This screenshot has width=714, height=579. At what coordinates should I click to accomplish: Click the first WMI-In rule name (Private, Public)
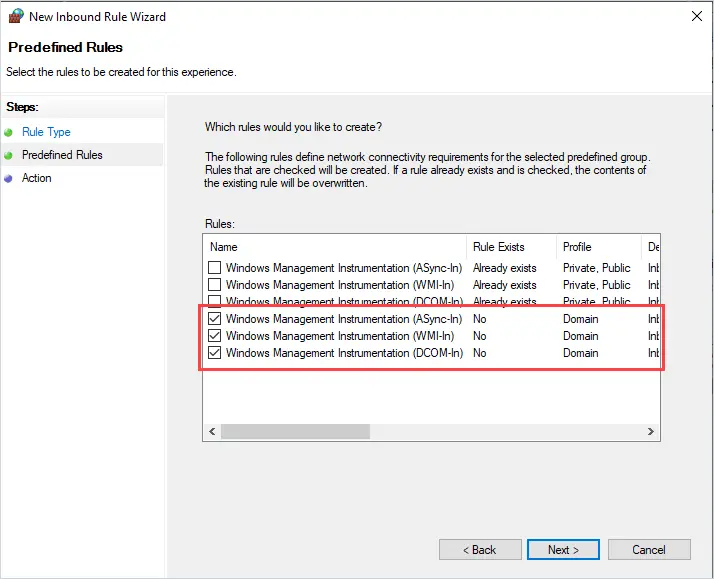tap(340, 285)
